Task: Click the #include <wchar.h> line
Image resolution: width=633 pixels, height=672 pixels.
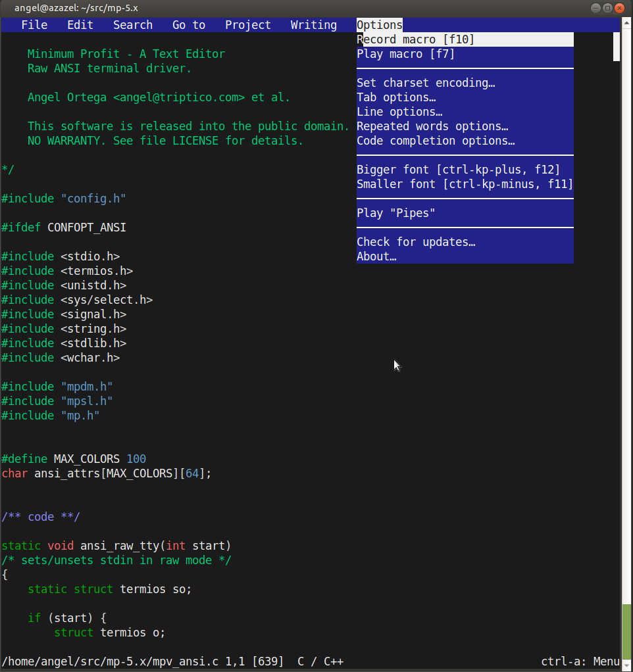Action: pos(61,358)
